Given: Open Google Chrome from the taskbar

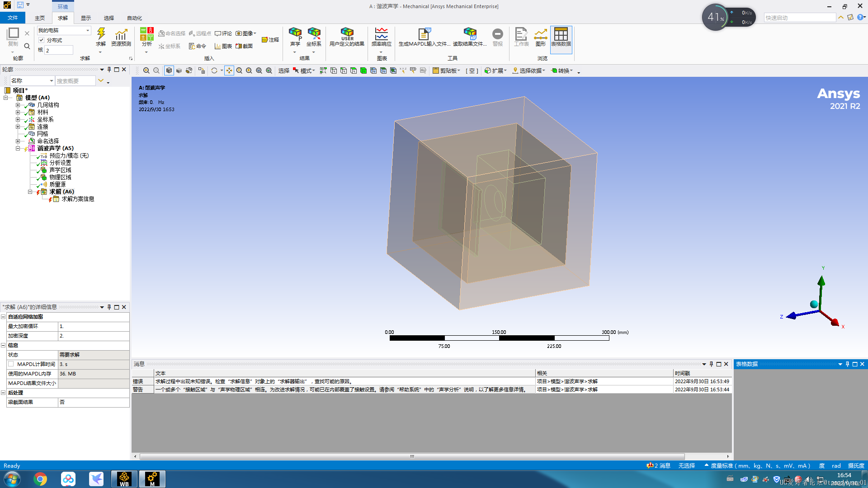Looking at the screenshot, I should [40, 479].
